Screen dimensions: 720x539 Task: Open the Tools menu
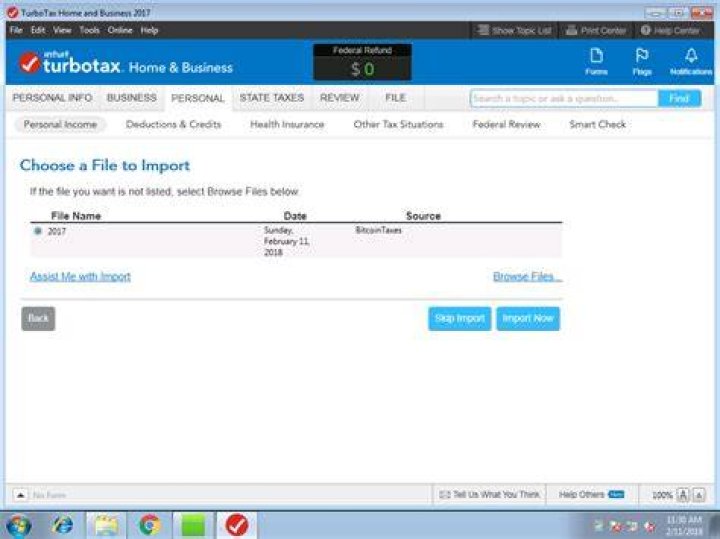click(x=89, y=30)
